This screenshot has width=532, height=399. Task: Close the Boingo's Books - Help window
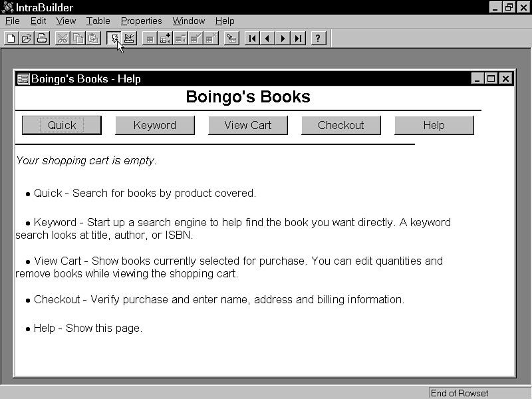click(505, 78)
